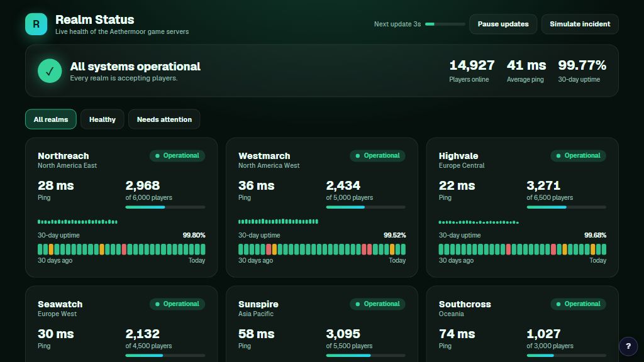Click Southcross 1,027 players count
The width and height of the screenshot is (644, 362).
pyautogui.click(x=543, y=334)
